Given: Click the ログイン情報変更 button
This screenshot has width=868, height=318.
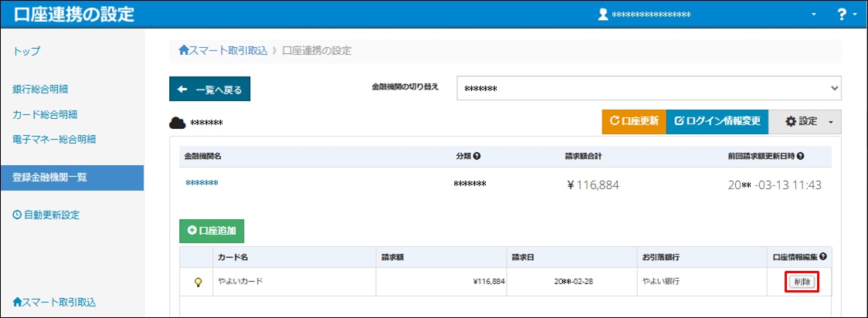Looking at the screenshot, I should 717,122.
